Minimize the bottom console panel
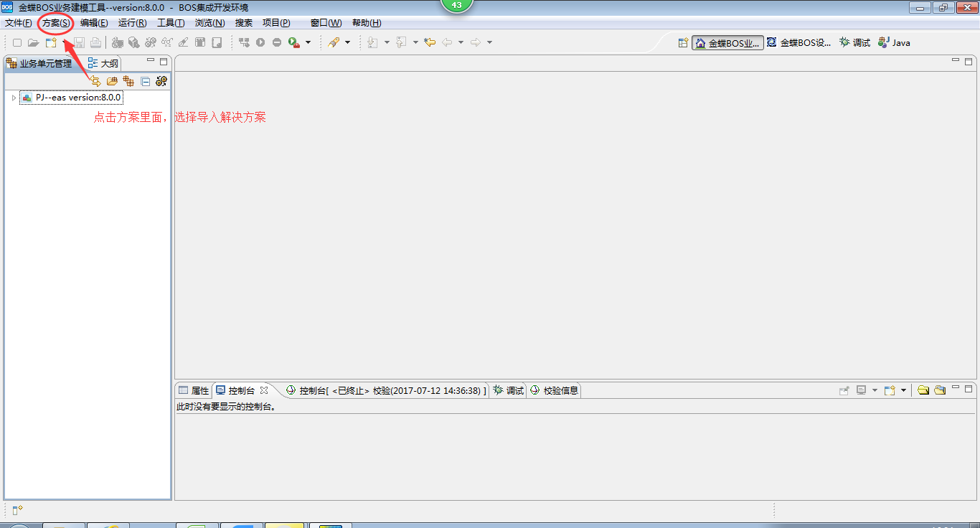 [x=956, y=388]
